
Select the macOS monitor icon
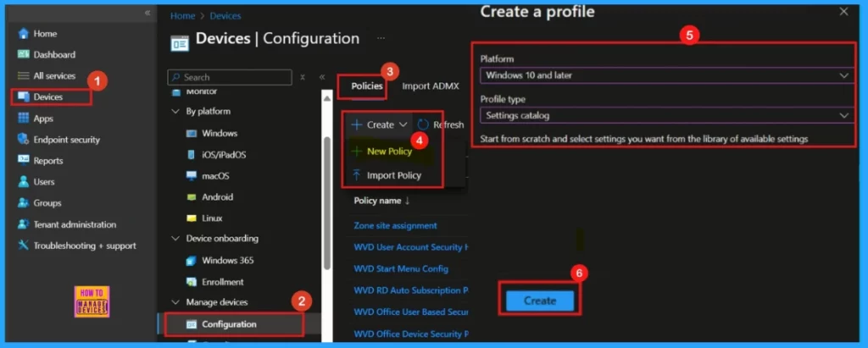click(x=192, y=176)
